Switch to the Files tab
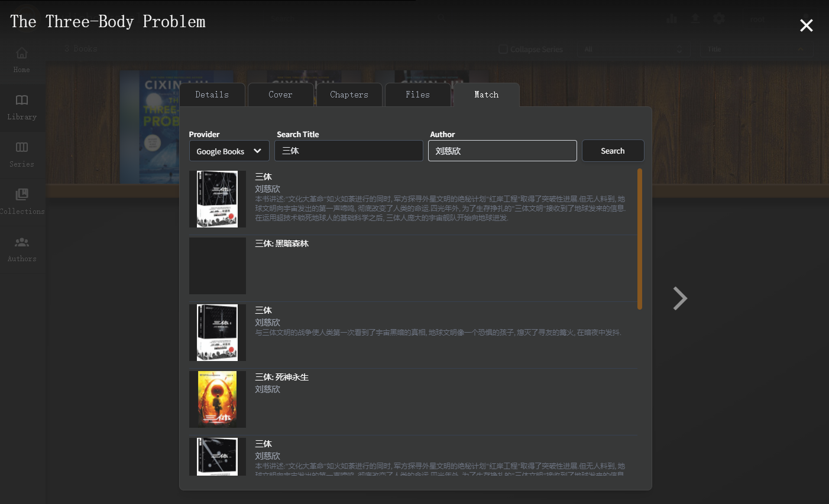Viewport: 829px width, 504px height. coord(418,95)
